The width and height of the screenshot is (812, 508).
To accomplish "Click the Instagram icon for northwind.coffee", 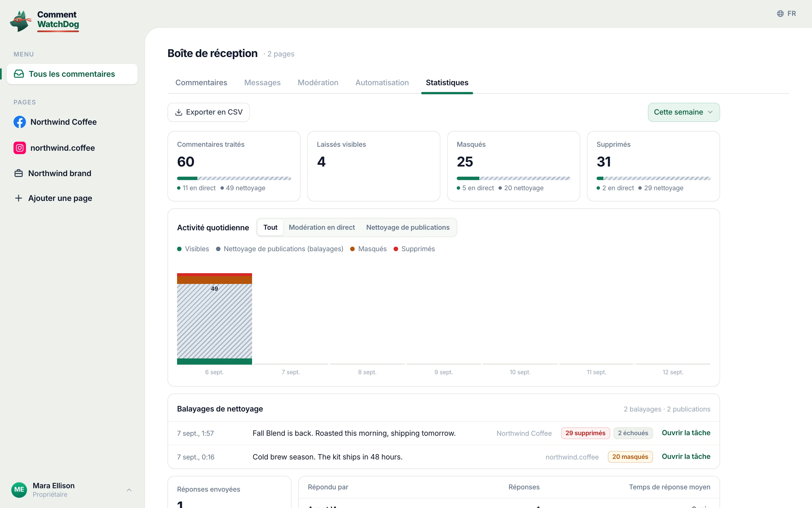I will (19, 148).
